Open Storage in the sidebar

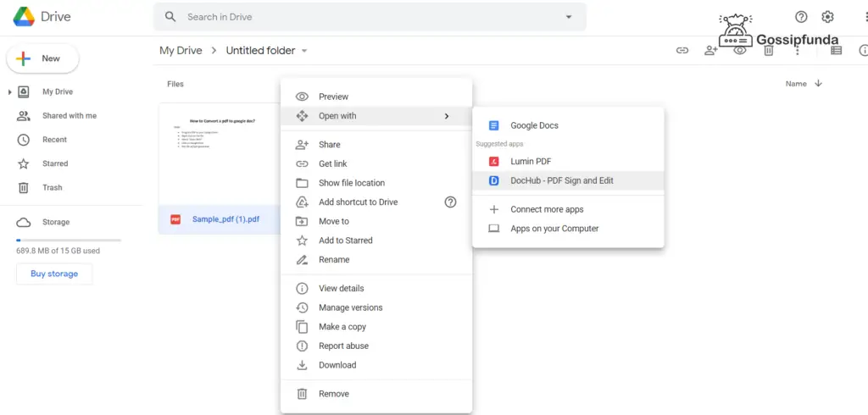click(x=56, y=222)
